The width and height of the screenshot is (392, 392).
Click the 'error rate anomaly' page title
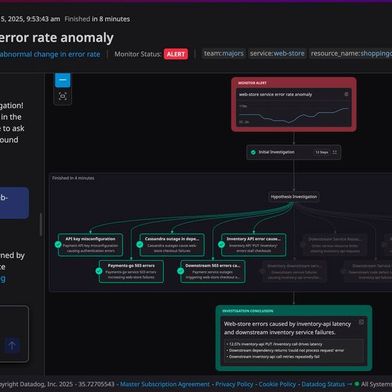57,38
